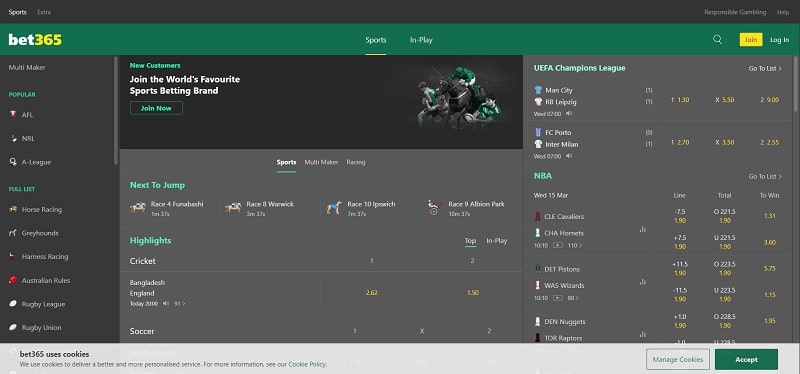The height and width of the screenshot is (374, 800).
Task: Open Rugby Union ball icon
Action: point(13,328)
